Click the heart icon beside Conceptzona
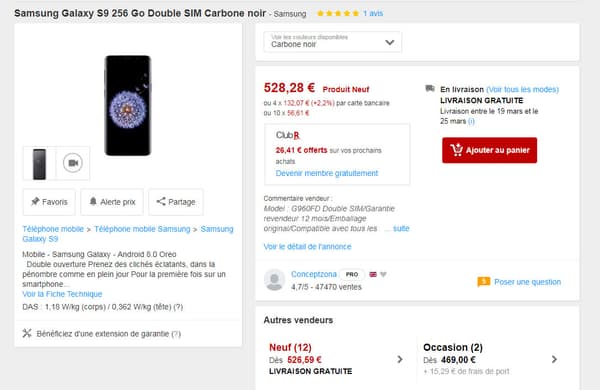The width and height of the screenshot is (600, 390). click(383, 274)
